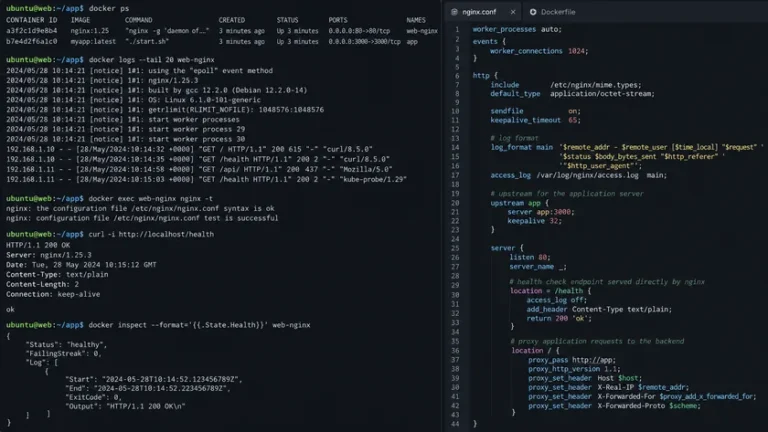Click the 'docker logs --tail 20 web-nginx' command
Viewport: 768px width, 432px height.
pos(151,60)
